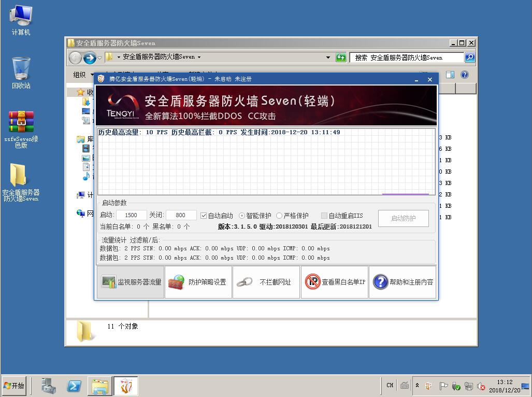Switch to File Explorer taskbar button

pos(100,386)
